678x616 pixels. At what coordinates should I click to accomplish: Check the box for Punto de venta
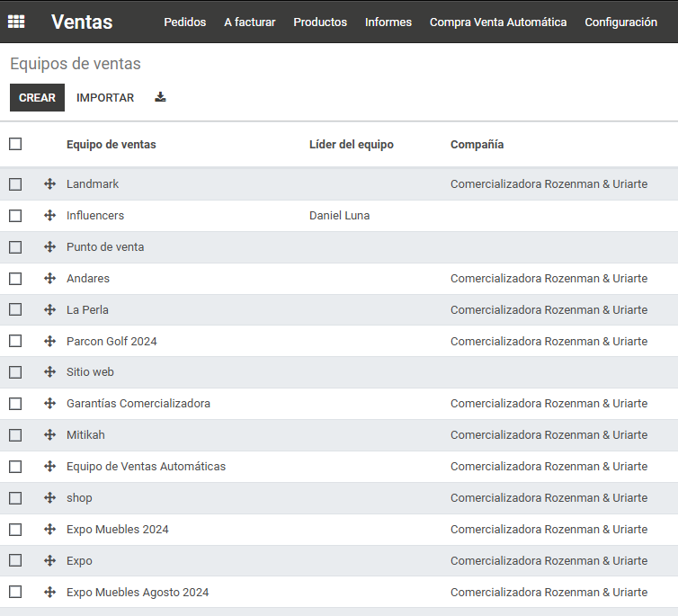click(x=15, y=247)
